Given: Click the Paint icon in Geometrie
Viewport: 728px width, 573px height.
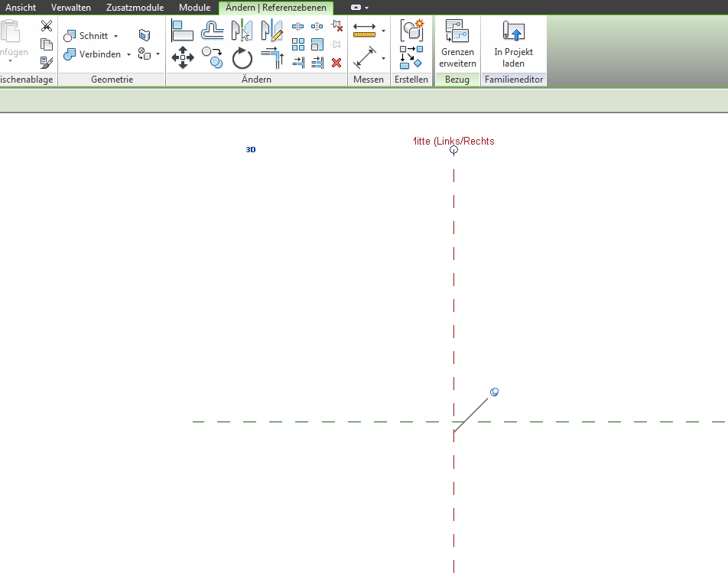Looking at the screenshot, I should 145,54.
